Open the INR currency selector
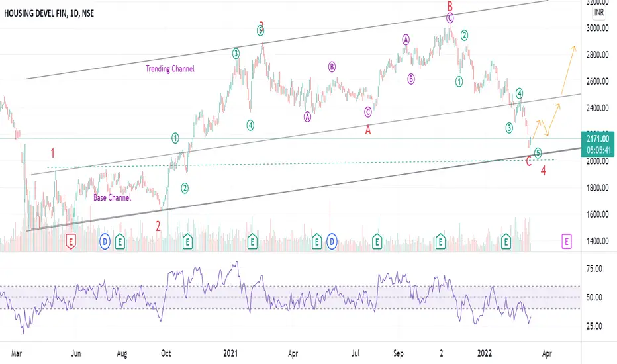 coord(599,13)
